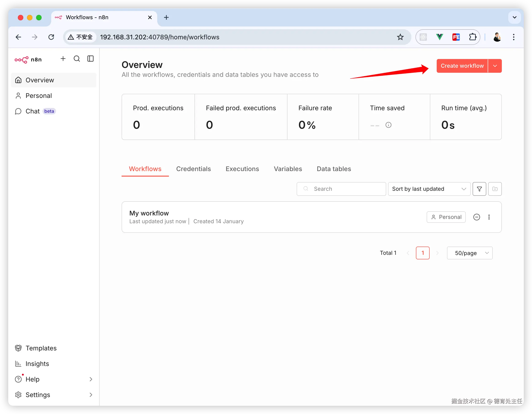532x414 pixels.
Task: Switch to the Credentials tab
Action: coord(193,169)
